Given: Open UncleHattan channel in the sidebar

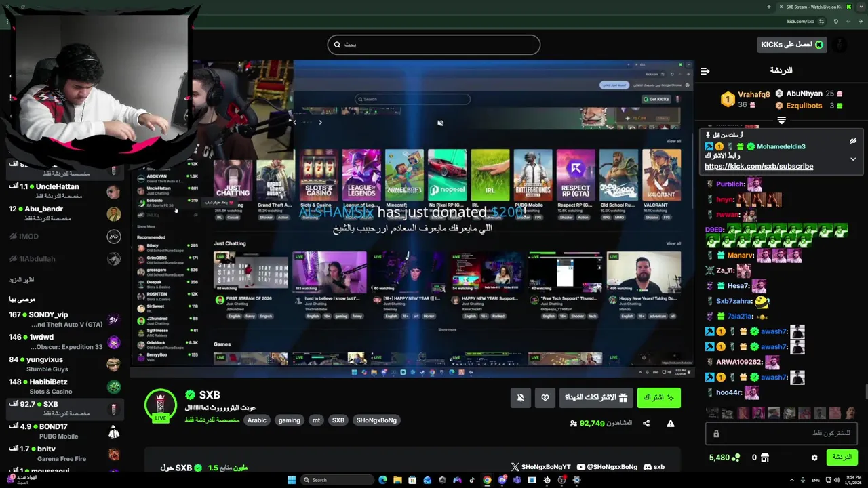Looking at the screenshot, I should (x=64, y=190).
